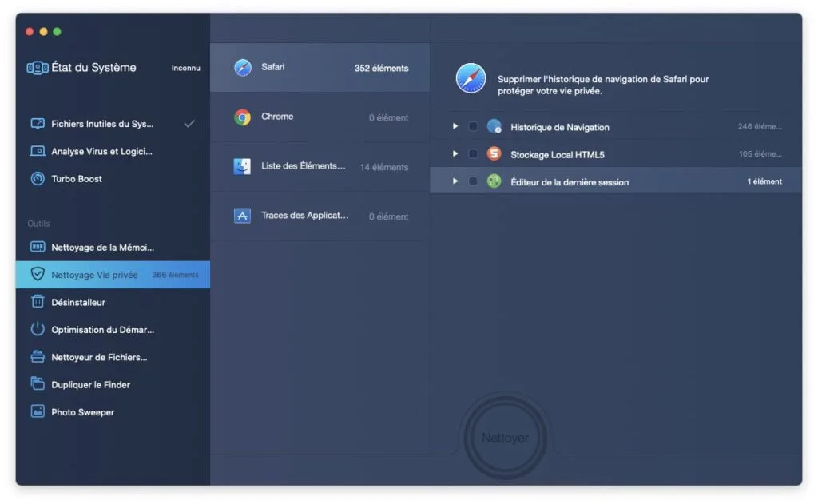The image size is (818, 504).
Task: Click the round Nettoyer button
Action: pyautogui.click(x=505, y=438)
